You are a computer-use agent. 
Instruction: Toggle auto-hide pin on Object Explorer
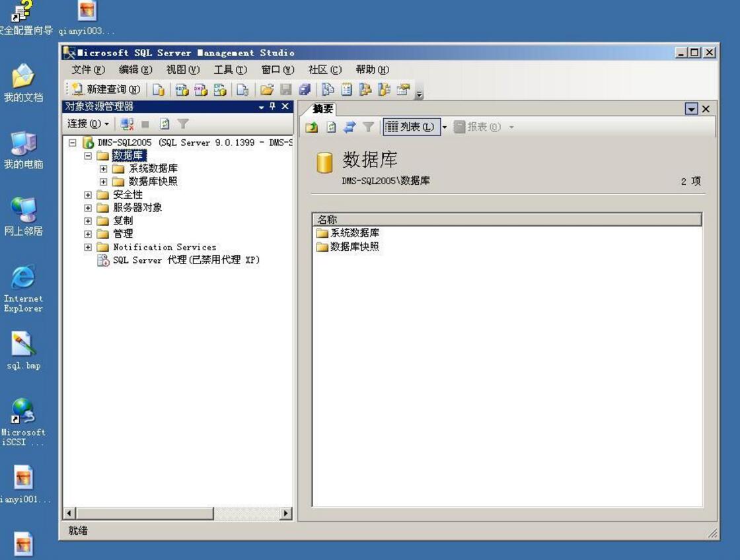(273, 106)
